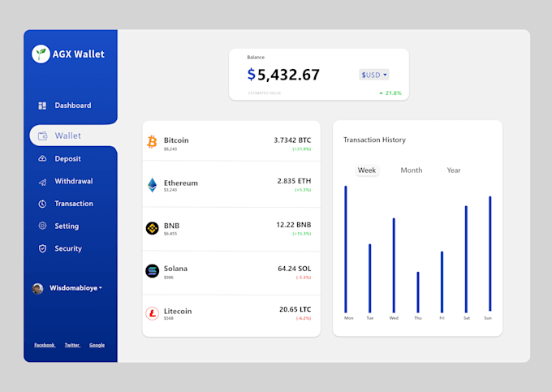Click the Tue bar in the chart
This screenshot has width=552, height=392.
coord(369,278)
